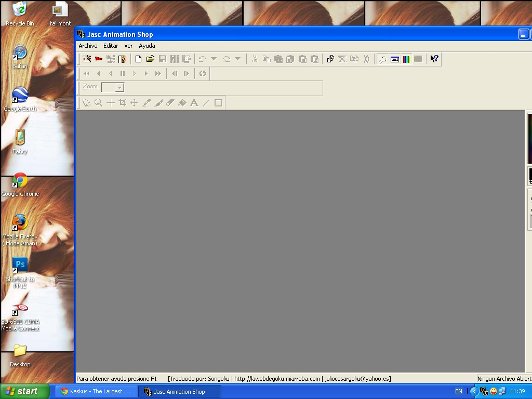Select the Rectangle shape tool
The image size is (532, 399).
[218, 103]
